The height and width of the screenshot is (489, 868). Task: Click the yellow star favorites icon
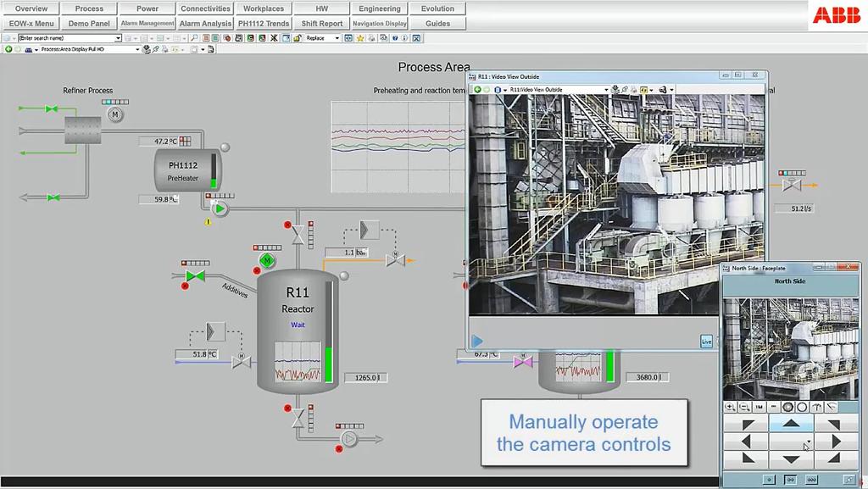[x=360, y=38]
